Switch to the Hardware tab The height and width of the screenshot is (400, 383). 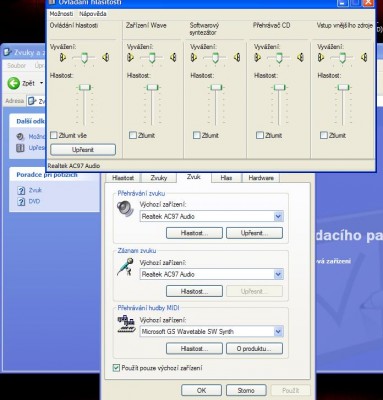click(261, 178)
